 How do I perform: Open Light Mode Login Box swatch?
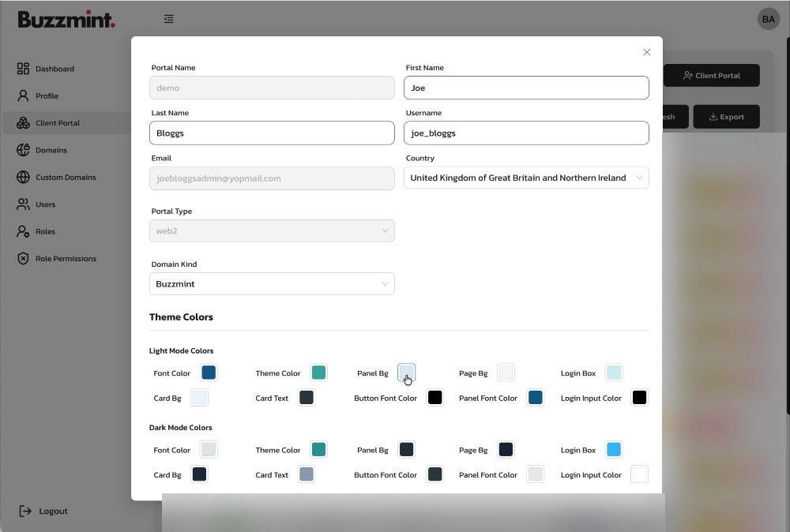click(614, 373)
